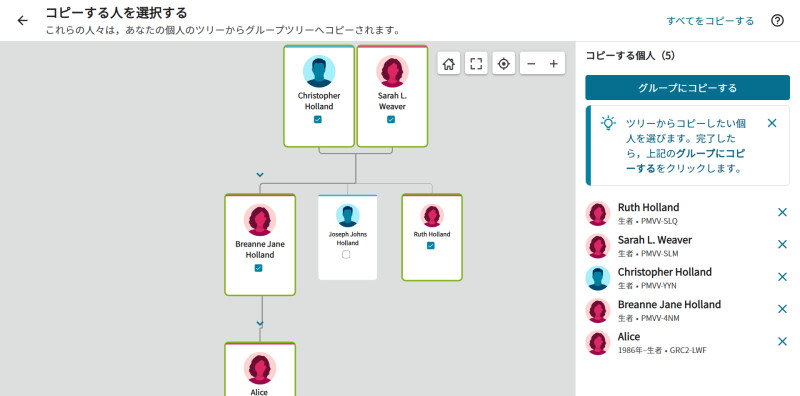Select Breanne Jane Holland name in side list
This screenshot has height=396, width=800.
669,305
